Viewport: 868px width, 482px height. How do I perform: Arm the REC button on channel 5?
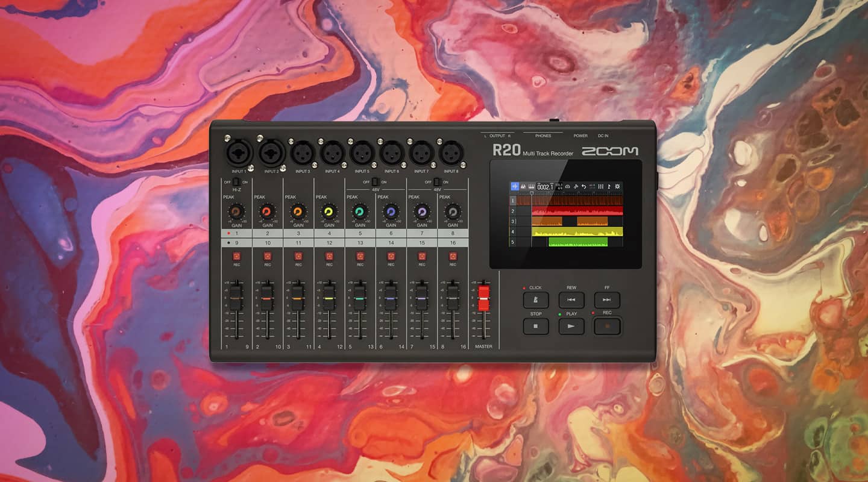click(x=360, y=256)
